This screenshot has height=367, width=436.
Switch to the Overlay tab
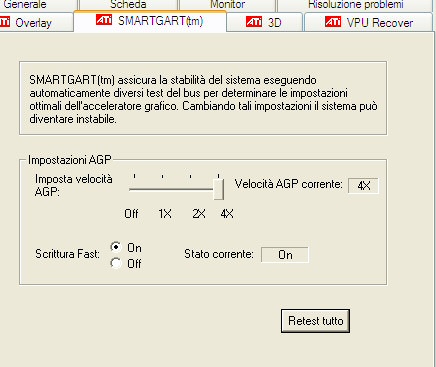[36, 22]
